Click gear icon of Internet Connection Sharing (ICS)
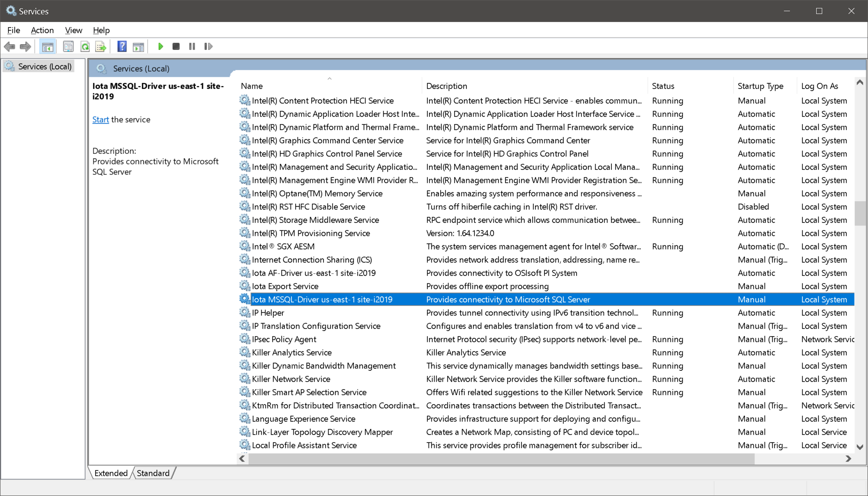 pos(245,259)
